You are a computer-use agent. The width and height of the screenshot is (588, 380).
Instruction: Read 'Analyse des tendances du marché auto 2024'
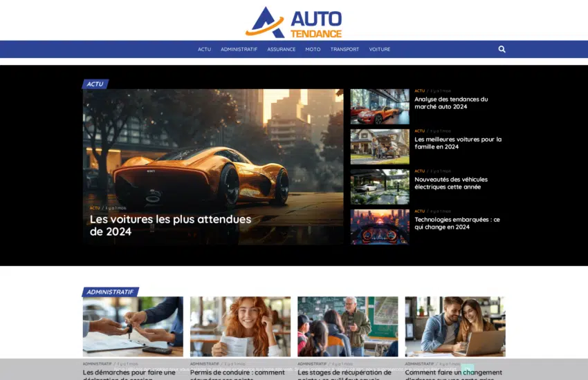[x=451, y=103]
